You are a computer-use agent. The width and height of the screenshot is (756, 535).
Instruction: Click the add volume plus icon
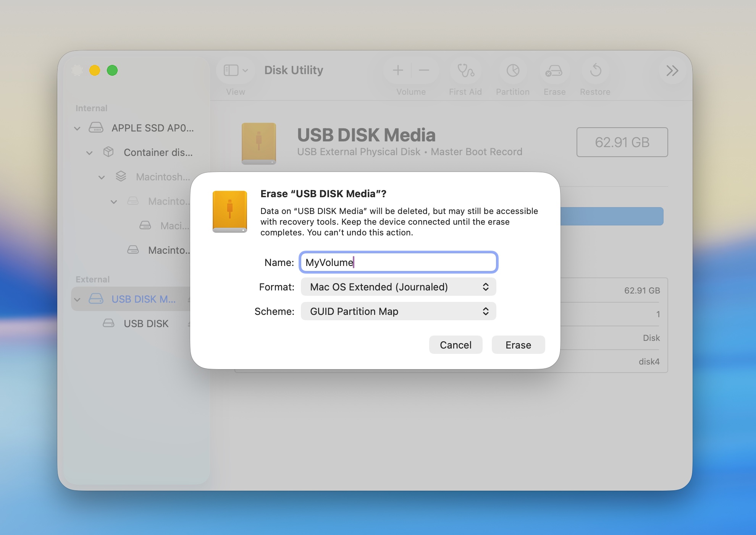pyautogui.click(x=398, y=70)
